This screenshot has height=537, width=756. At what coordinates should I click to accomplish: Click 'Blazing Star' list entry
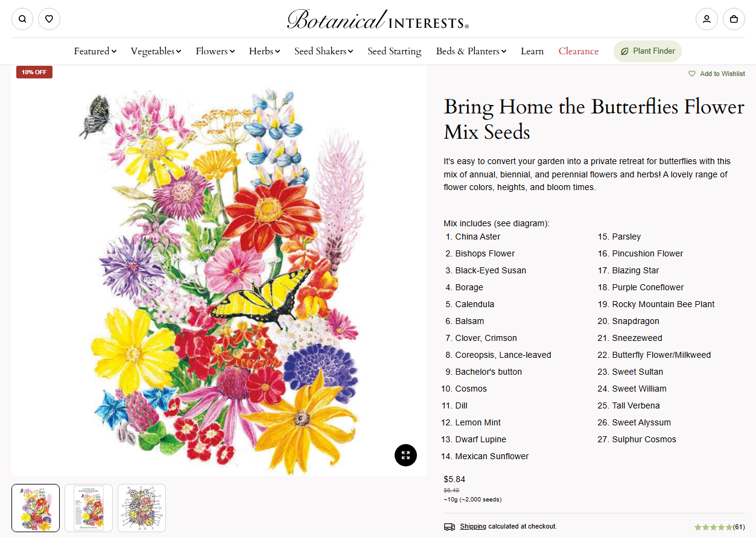click(x=635, y=270)
